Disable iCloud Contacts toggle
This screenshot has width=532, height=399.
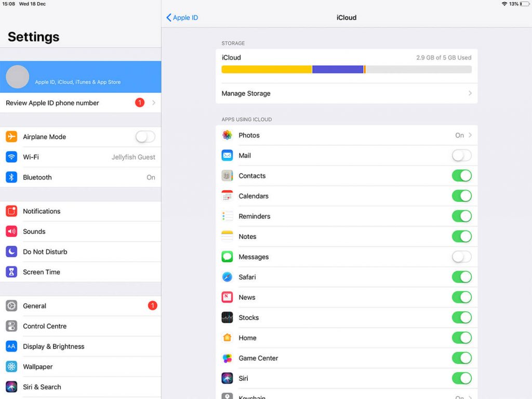pos(462,176)
